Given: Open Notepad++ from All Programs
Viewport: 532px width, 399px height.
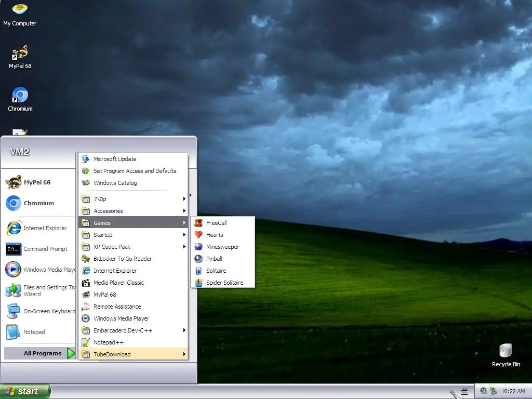Looking at the screenshot, I should click(x=133, y=342).
